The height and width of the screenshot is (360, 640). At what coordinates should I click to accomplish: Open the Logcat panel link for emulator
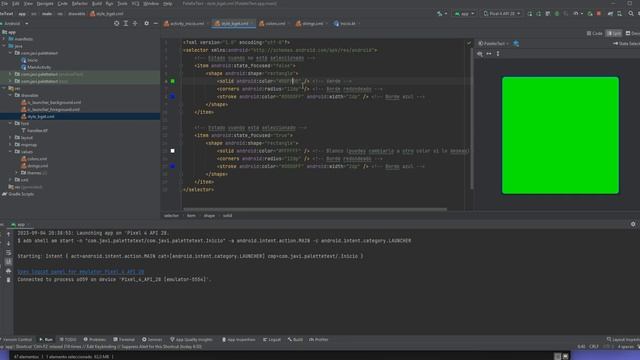point(81,272)
